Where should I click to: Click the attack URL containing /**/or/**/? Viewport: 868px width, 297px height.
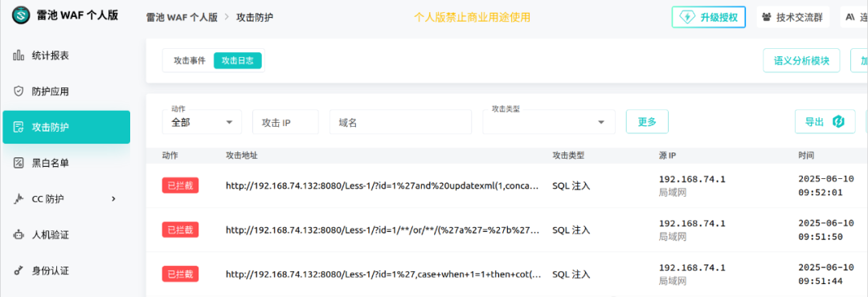pyautogui.click(x=382, y=230)
